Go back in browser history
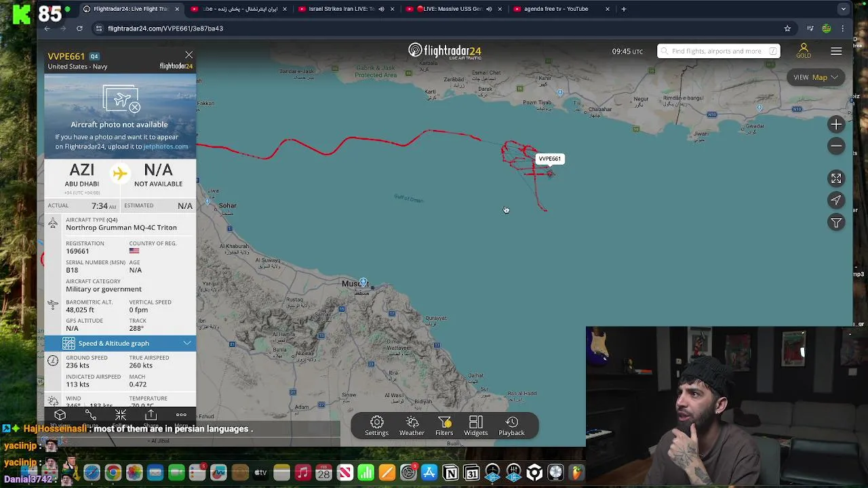 (47, 28)
